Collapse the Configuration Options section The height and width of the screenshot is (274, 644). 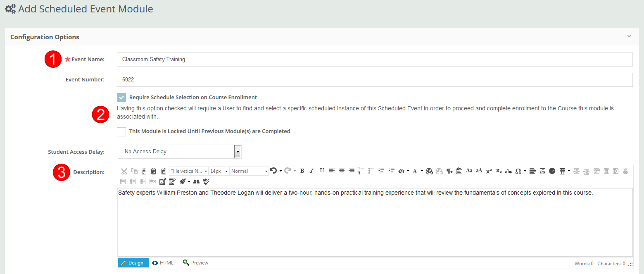(x=629, y=36)
